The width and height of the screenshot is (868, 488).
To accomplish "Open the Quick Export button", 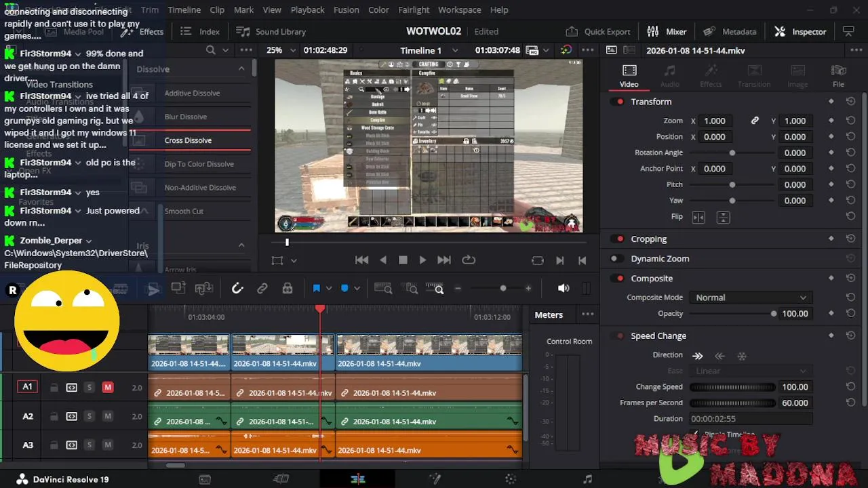I will [598, 31].
